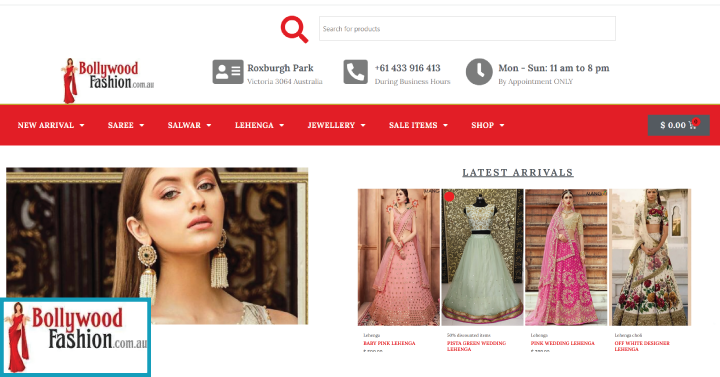Click Lehenga choli category label

tap(628, 336)
